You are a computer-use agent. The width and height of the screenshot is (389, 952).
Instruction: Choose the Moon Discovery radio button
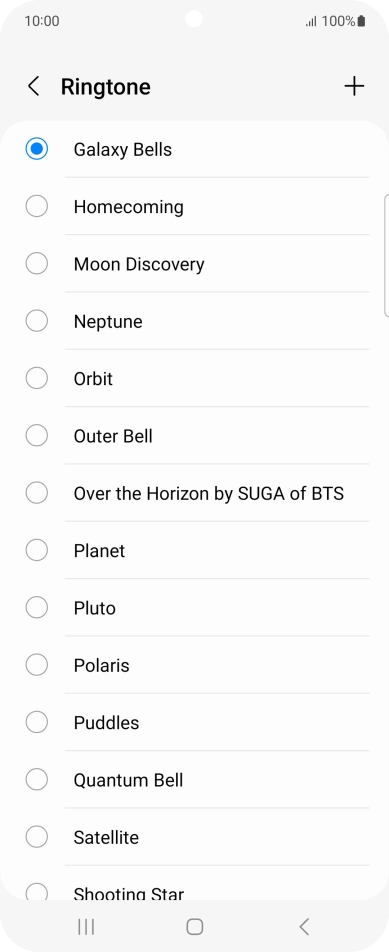pyautogui.click(x=36, y=264)
